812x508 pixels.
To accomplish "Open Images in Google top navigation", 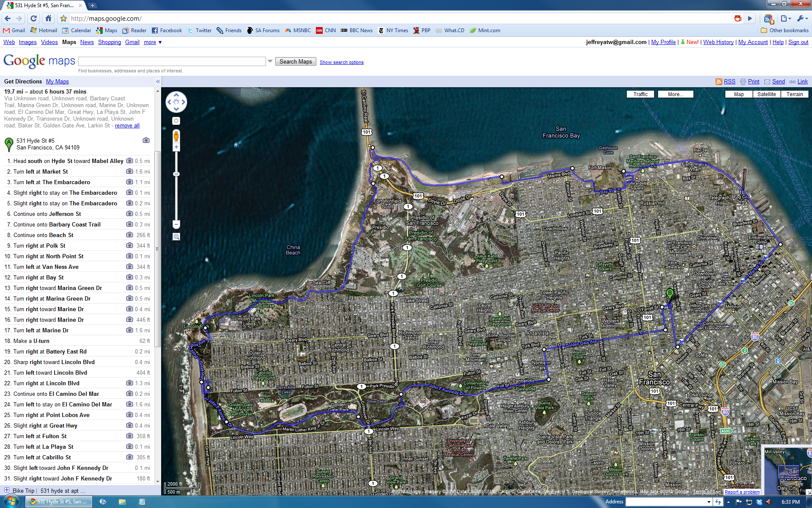I will tap(27, 42).
